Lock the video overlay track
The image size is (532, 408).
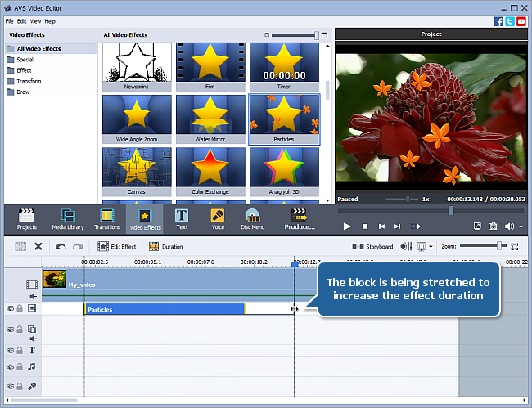click(20, 329)
